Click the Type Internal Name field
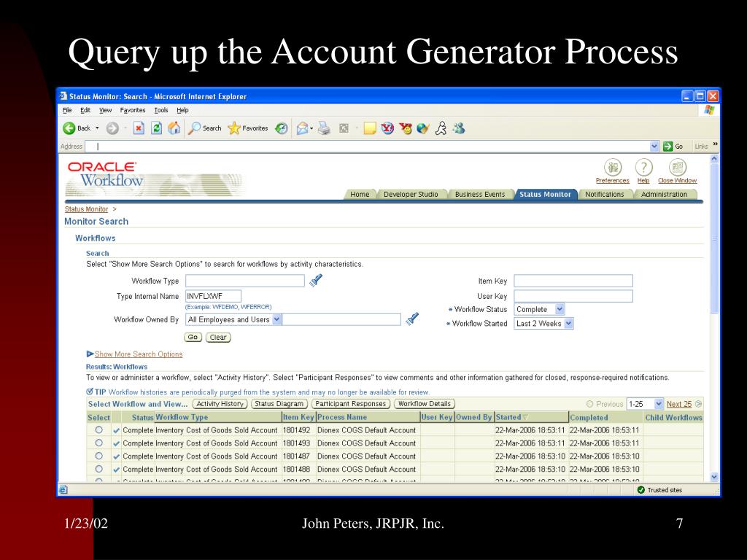The image size is (747, 560). 213,296
